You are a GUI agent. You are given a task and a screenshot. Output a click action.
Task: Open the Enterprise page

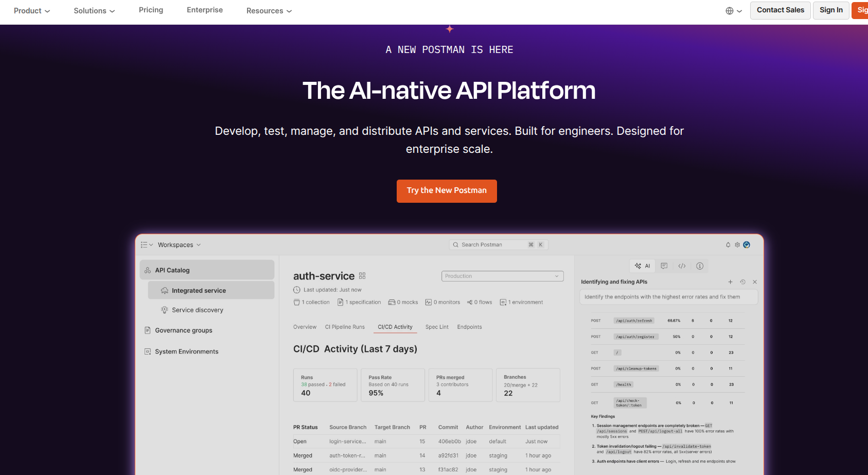[x=205, y=10]
